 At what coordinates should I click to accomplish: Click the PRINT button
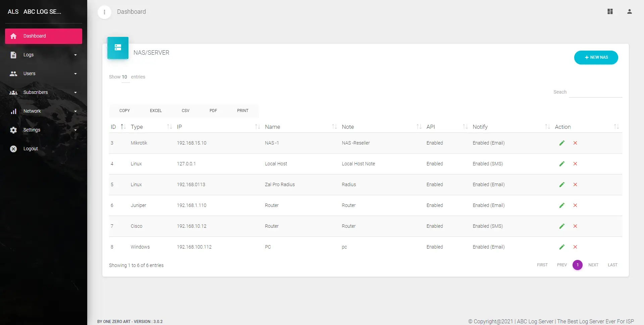pyautogui.click(x=243, y=111)
